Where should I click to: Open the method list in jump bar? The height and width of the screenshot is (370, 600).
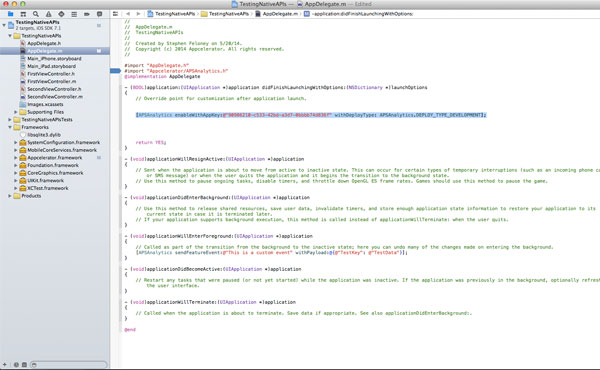359,14
